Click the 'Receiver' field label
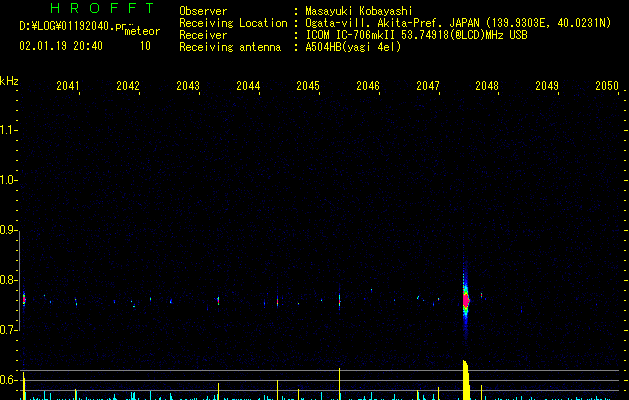The width and height of the screenshot is (629, 400). [x=203, y=35]
